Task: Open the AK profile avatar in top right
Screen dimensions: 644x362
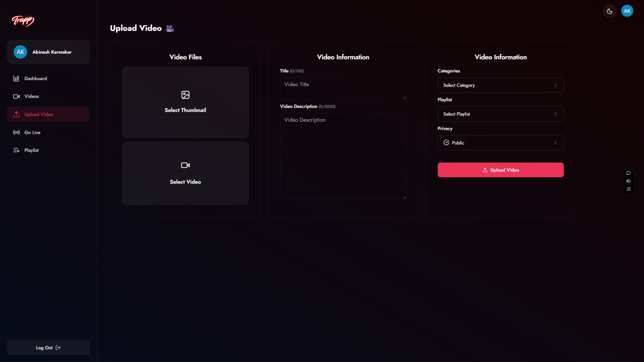Action: 627,11
